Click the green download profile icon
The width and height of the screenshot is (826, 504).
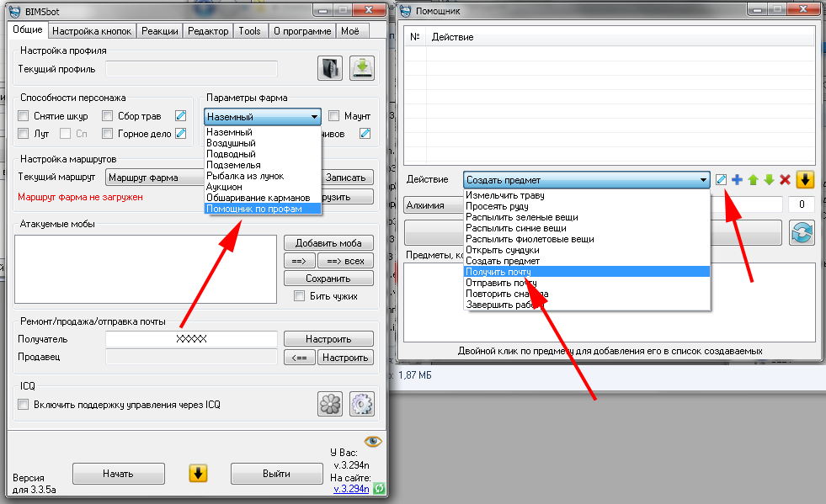click(362, 68)
